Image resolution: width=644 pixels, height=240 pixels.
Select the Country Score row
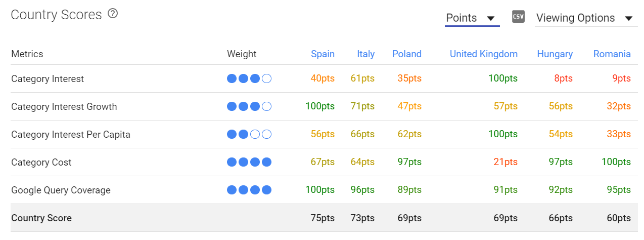pos(324,218)
